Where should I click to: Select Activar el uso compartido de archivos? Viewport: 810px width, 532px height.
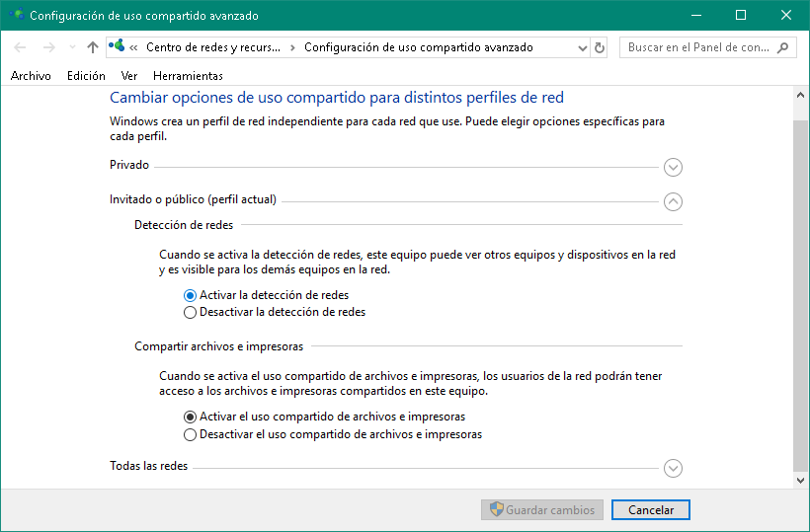pos(191,417)
